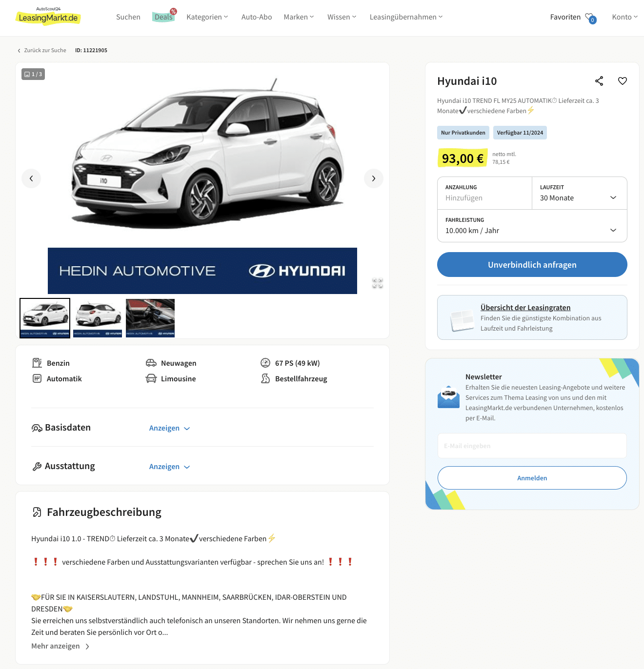Go to the previous car photo using the left arrow
This screenshot has height=669, width=644.
(31, 178)
